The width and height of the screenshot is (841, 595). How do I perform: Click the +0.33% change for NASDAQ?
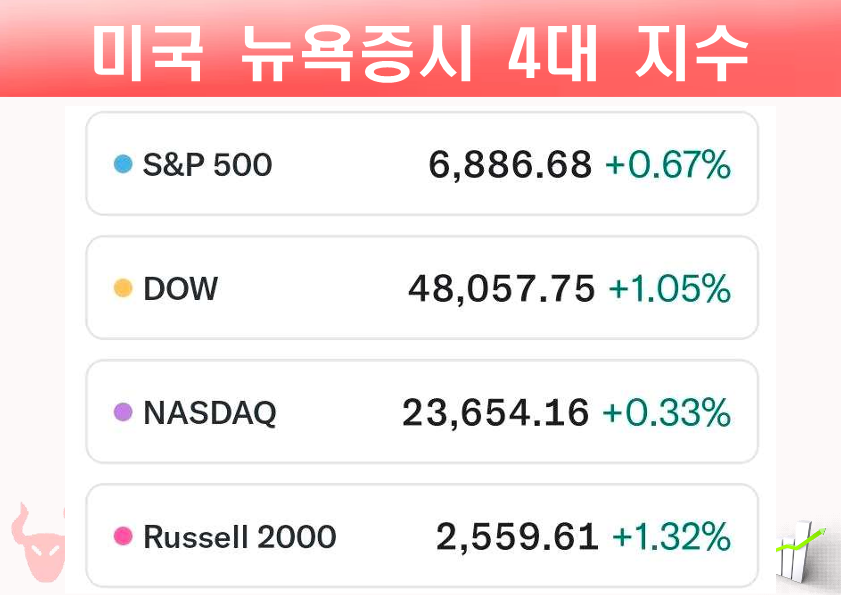point(667,412)
